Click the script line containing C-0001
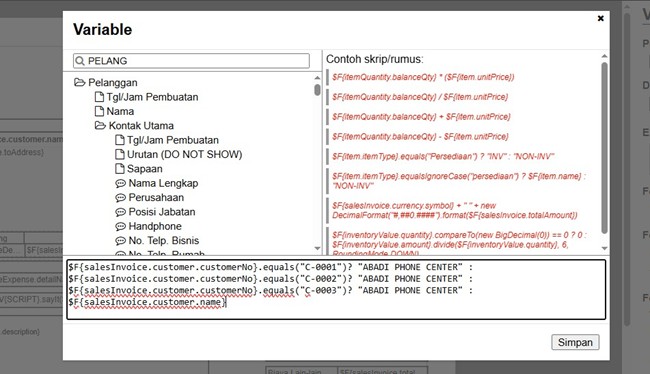Image resolution: width=650 pixels, height=374 pixels. 270,267
